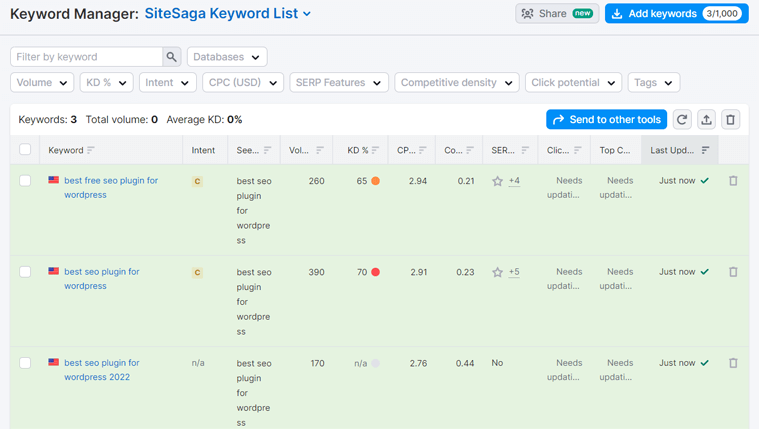
Task: Check the 'best seo plugin for wordpress 2022' row
Action: [25, 363]
